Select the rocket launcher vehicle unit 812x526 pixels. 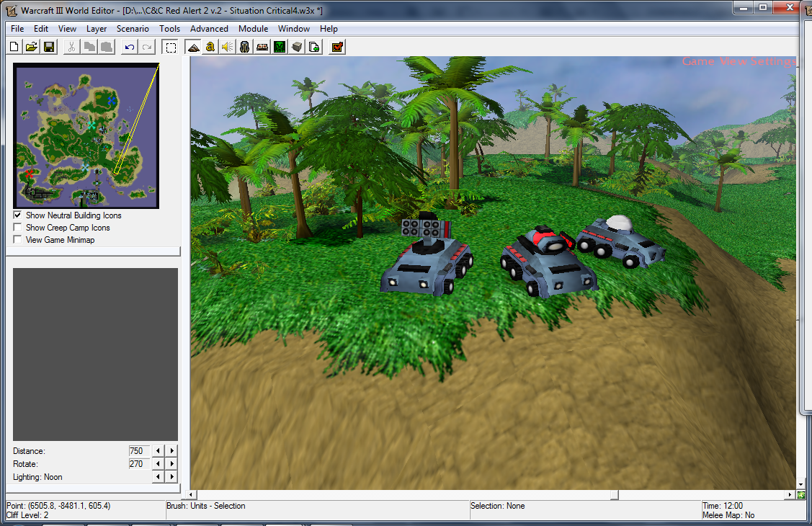427,255
